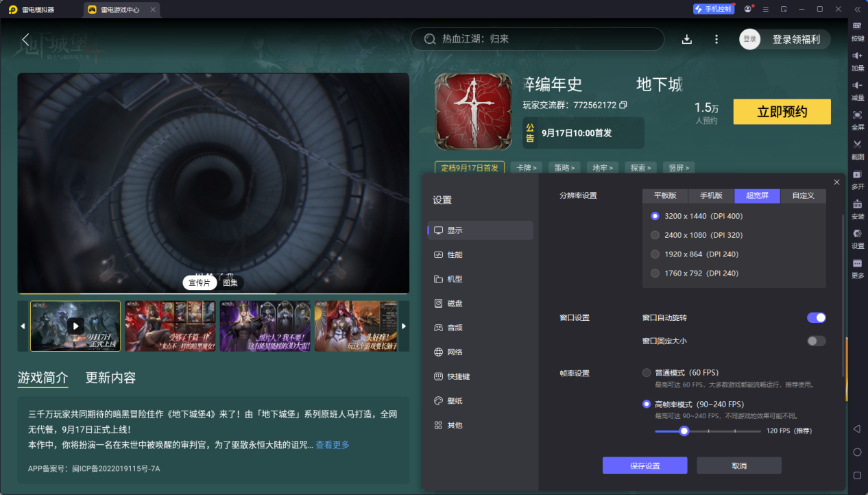Click the 登录领福利 login button
Image resolution: width=868 pixels, height=495 pixels.
click(796, 39)
